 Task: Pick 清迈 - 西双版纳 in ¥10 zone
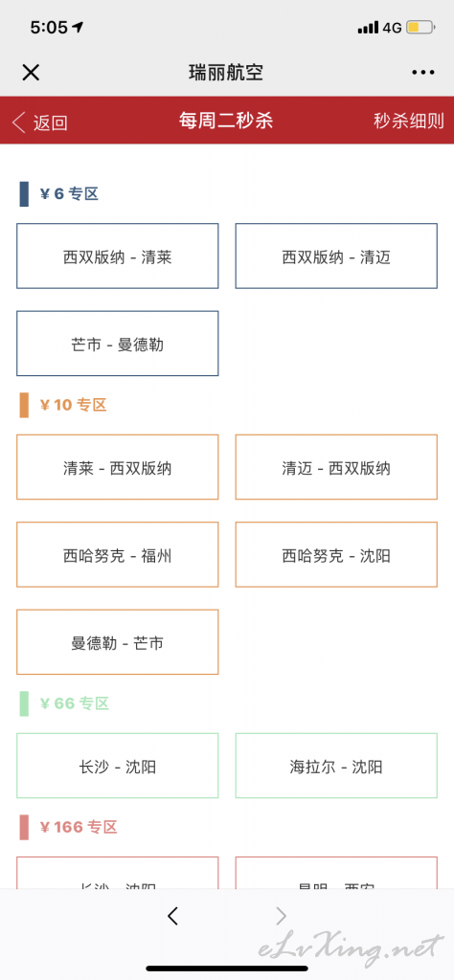tap(336, 467)
